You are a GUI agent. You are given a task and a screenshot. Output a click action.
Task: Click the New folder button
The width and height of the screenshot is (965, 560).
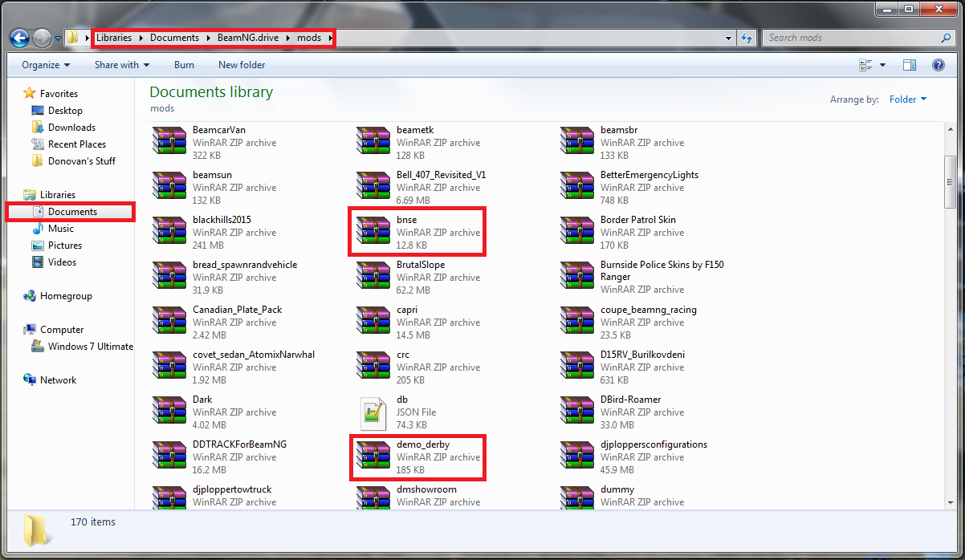click(x=242, y=65)
